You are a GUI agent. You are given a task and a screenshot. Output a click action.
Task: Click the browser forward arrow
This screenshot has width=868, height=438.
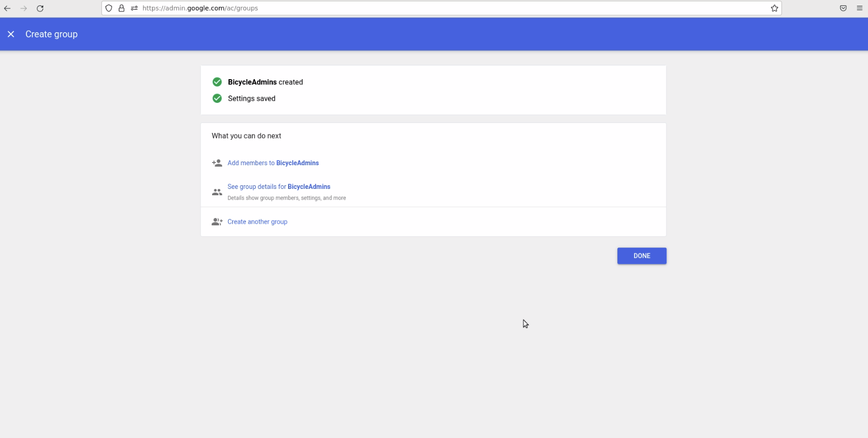tap(24, 8)
